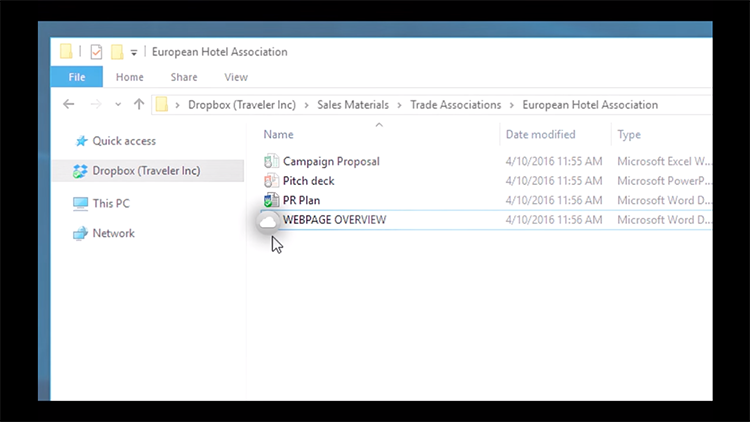Click the PR Plan Word document icon

click(x=271, y=200)
